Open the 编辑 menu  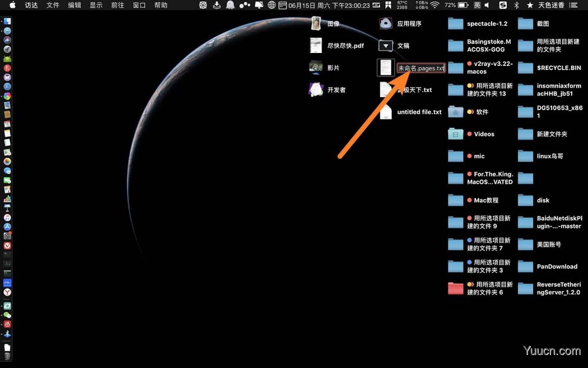coord(74,5)
